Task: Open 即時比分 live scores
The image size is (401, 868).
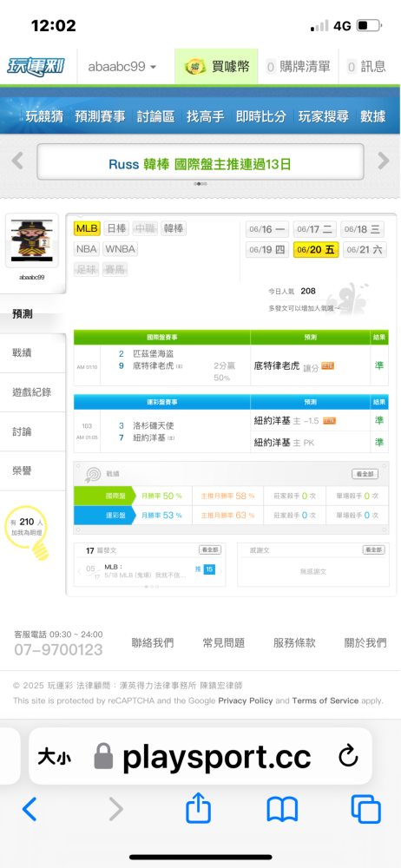Action: 261,116
